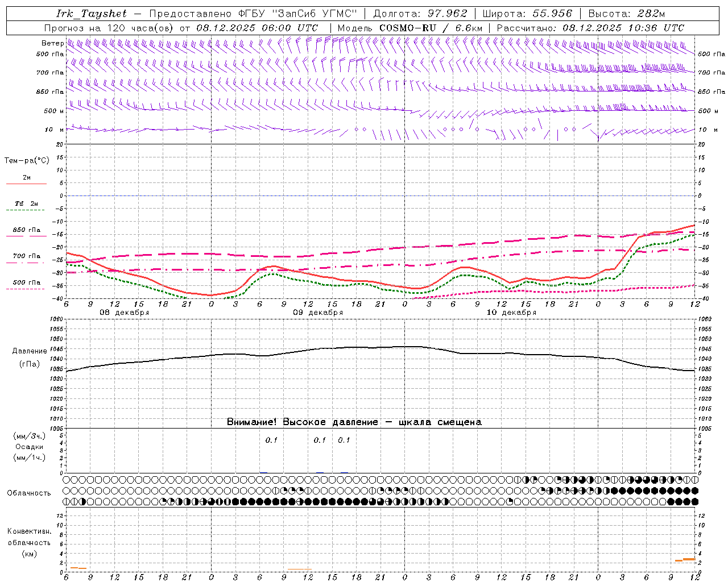Click the start time 08.12.2025 06:00 UTC
728x582 pixels.
(x=257, y=28)
